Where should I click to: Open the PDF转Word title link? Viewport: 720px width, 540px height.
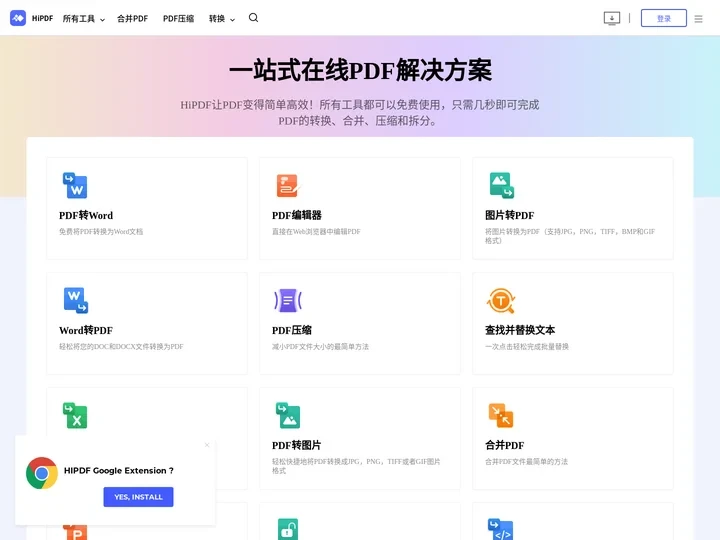(86, 215)
